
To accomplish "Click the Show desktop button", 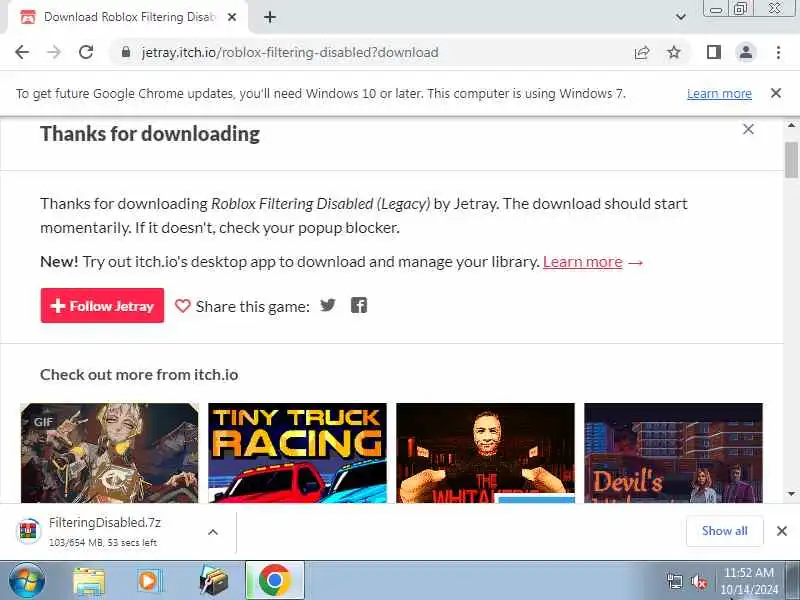I will click(x=793, y=581).
